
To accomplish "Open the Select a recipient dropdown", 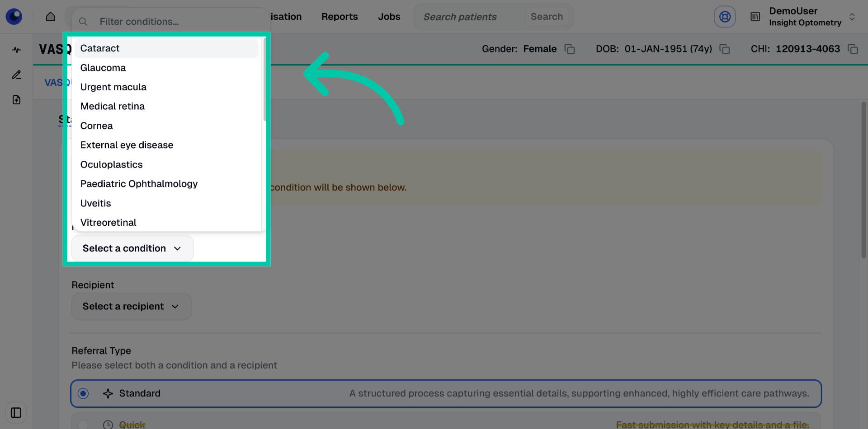I will click(131, 306).
